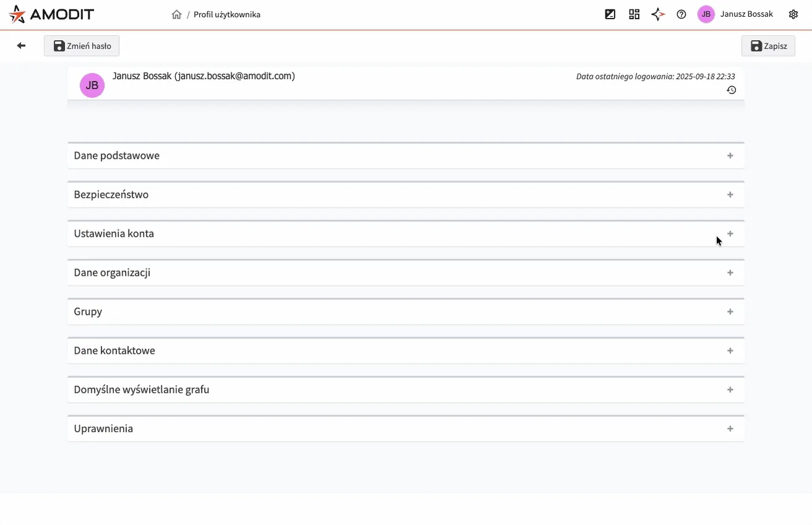This screenshot has height=525, width=812.
Task: Expand Dane kontaktowe with its plus
Action: (x=730, y=351)
